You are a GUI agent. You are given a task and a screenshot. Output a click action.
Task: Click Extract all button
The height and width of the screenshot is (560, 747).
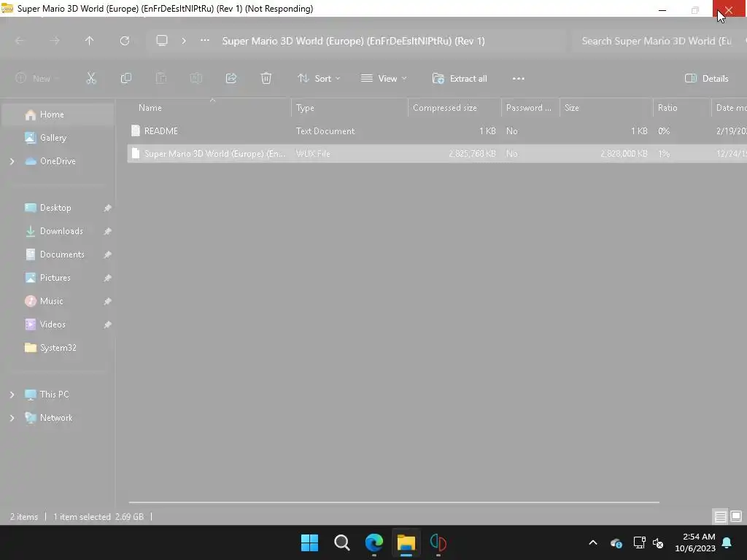click(460, 79)
